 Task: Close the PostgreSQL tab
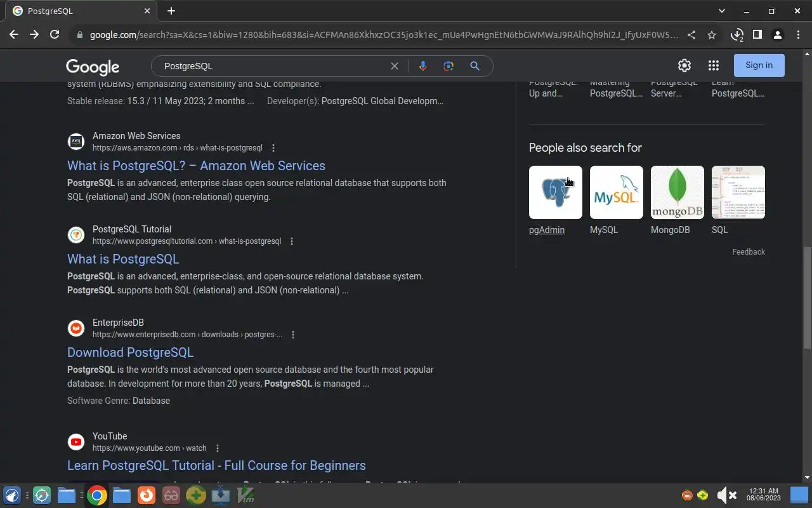pos(147,11)
